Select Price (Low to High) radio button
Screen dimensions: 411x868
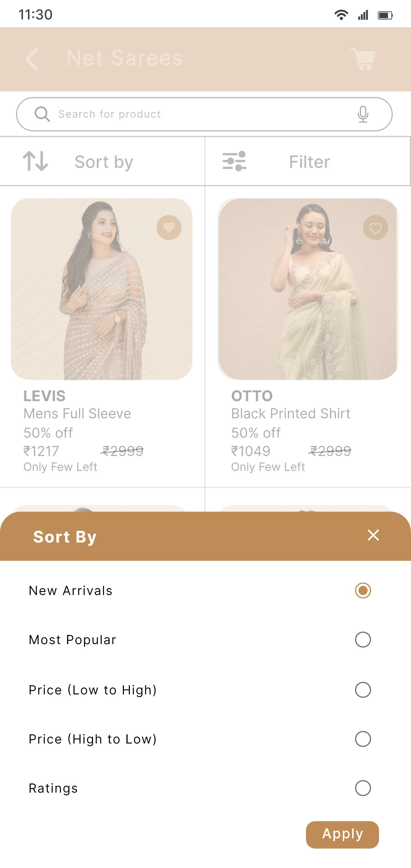pos(363,690)
